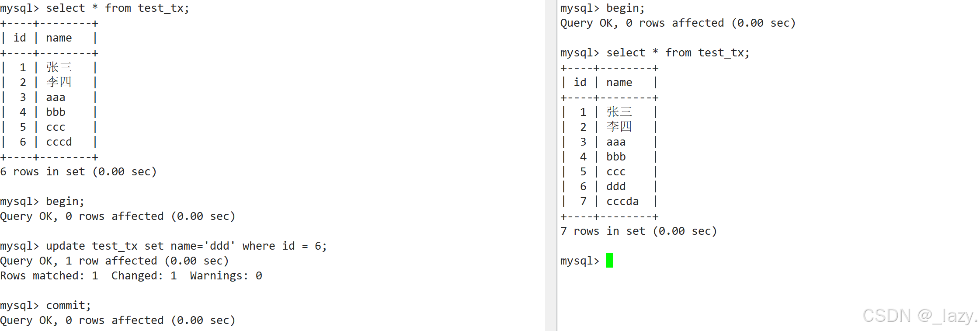Click the 'id' column header in right table
Viewport: 980px width, 331px height.
tap(580, 83)
